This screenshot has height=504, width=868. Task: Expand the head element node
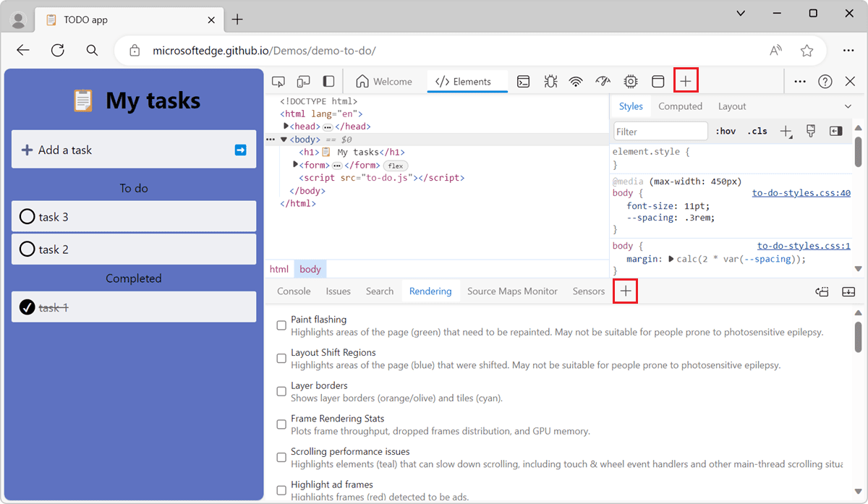coord(286,127)
